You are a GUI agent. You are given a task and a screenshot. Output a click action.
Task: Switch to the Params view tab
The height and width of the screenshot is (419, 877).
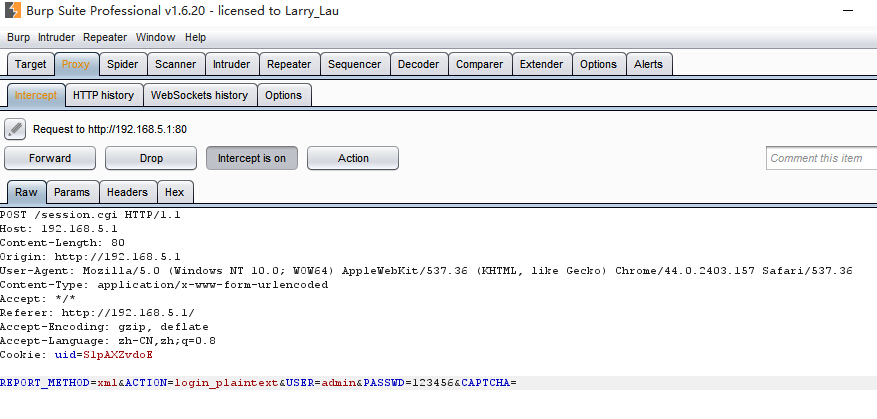[72, 192]
